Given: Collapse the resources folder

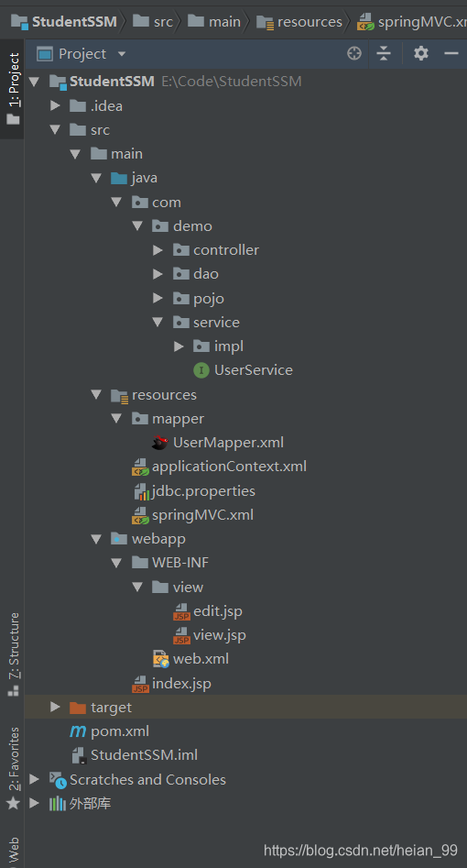Looking at the screenshot, I should pyautogui.click(x=96, y=395).
